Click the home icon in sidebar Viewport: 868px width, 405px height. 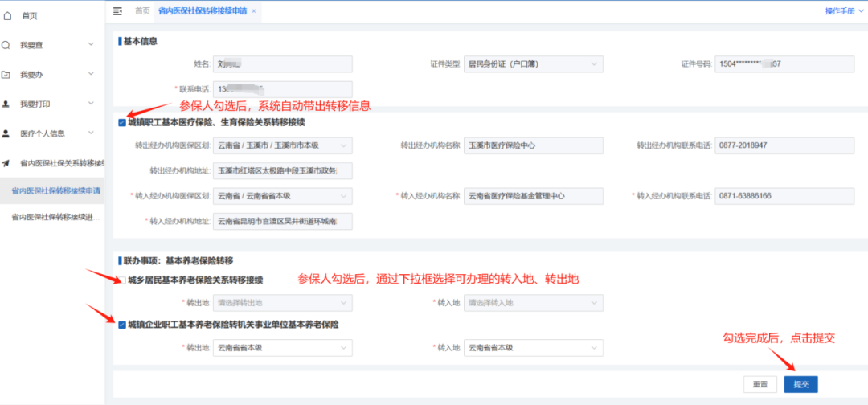pyautogui.click(x=7, y=16)
